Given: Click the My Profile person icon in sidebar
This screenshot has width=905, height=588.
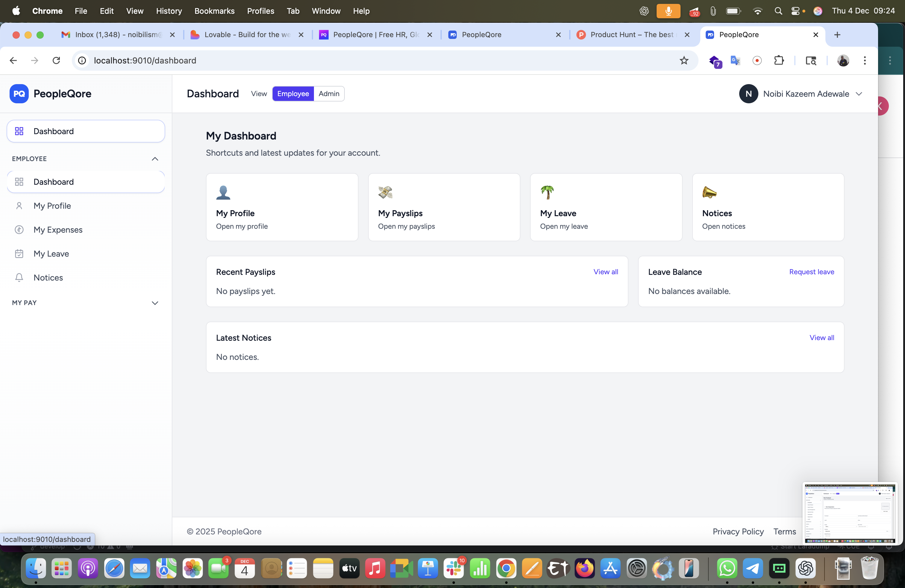Looking at the screenshot, I should tap(19, 206).
